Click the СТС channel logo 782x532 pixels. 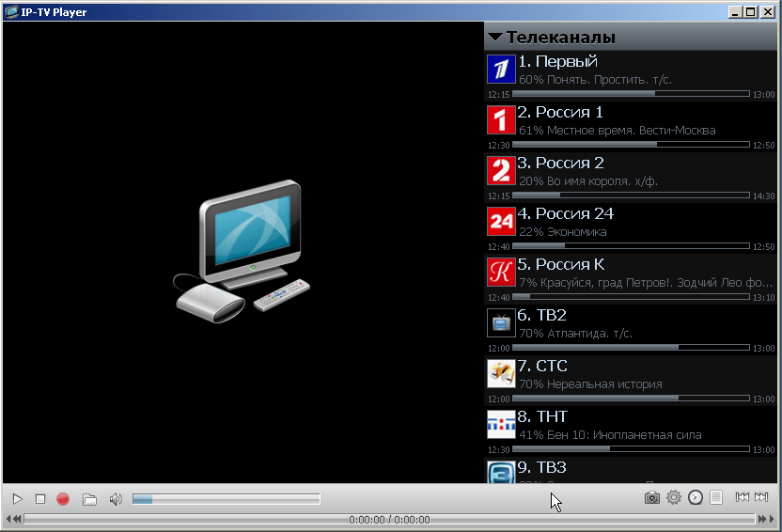(x=501, y=373)
